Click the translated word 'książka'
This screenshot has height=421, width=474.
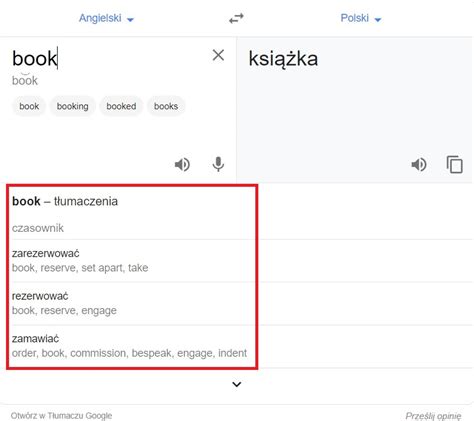click(x=283, y=59)
